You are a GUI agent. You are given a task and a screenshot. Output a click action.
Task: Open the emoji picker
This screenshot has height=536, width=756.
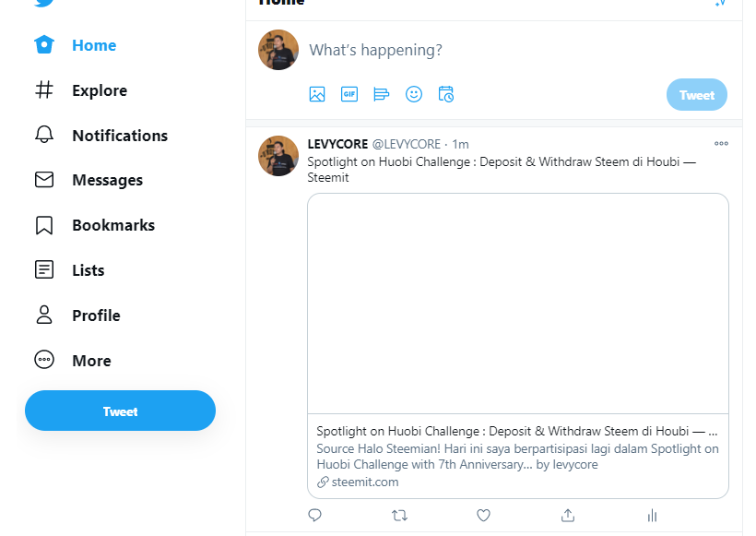click(x=414, y=94)
